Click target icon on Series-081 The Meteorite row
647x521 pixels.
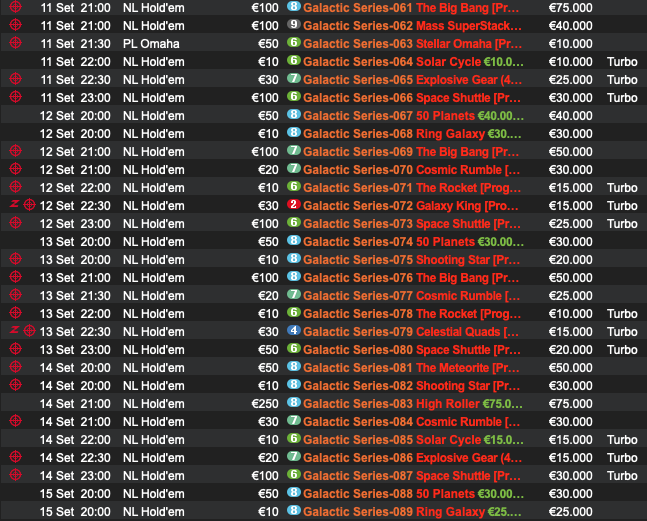tap(15, 367)
